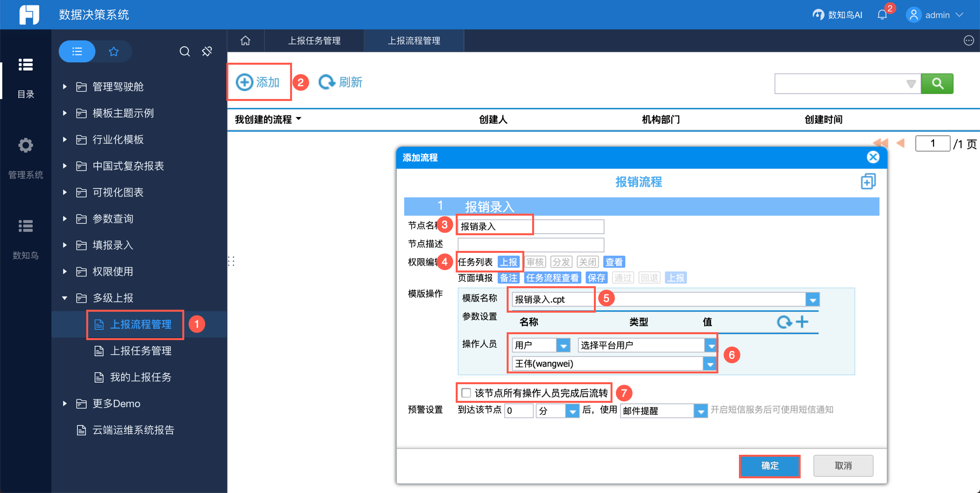Image resolution: width=980 pixels, height=493 pixels.
Task: Toggle the 保存 permission tag
Action: 596,278
